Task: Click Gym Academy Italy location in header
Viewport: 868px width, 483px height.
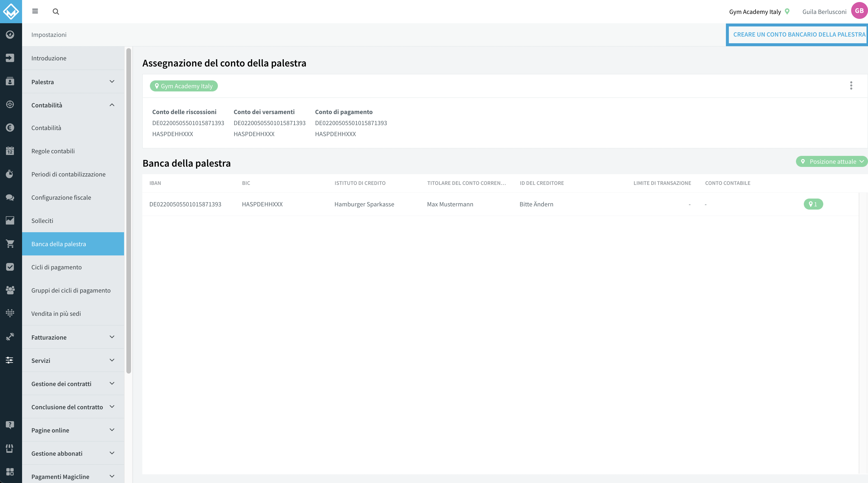Action: click(755, 11)
